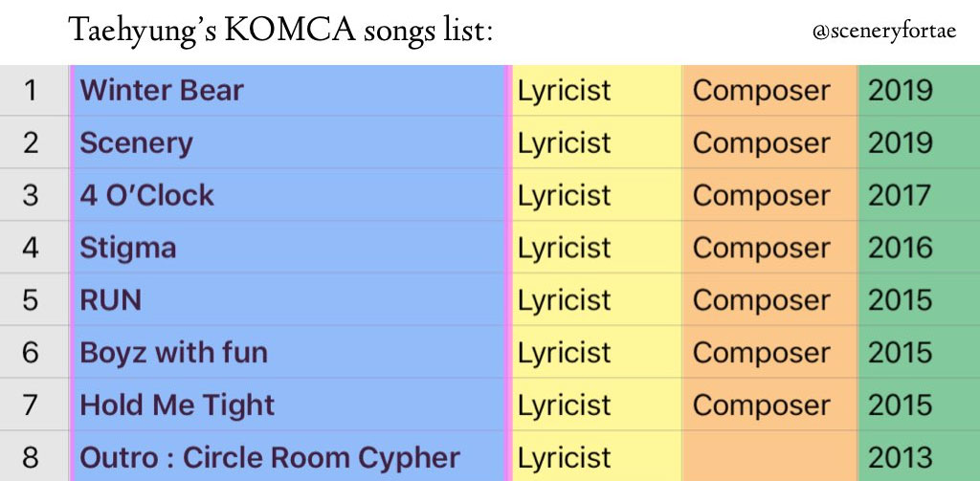Select Outro : Circle Room Cypher cell
The image size is (980, 481).
tap(287, 457)
